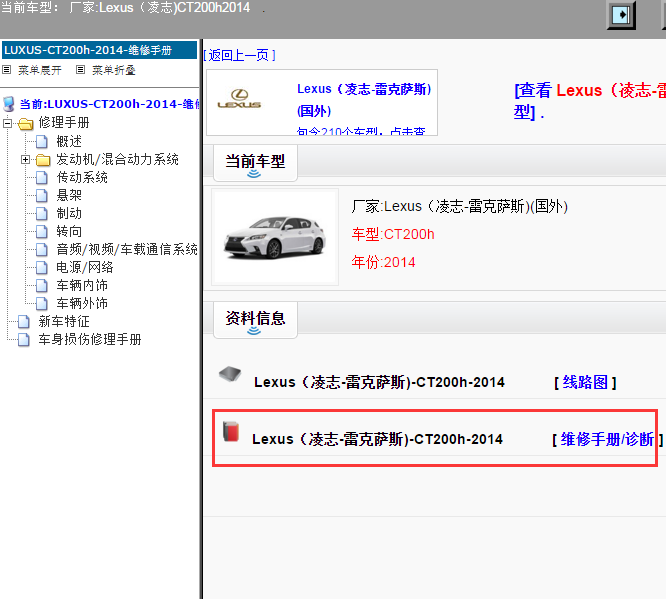This screenshot has height=599, width=666.
Task: Click the Lexus logo image
Action: [x=239, y=99]
